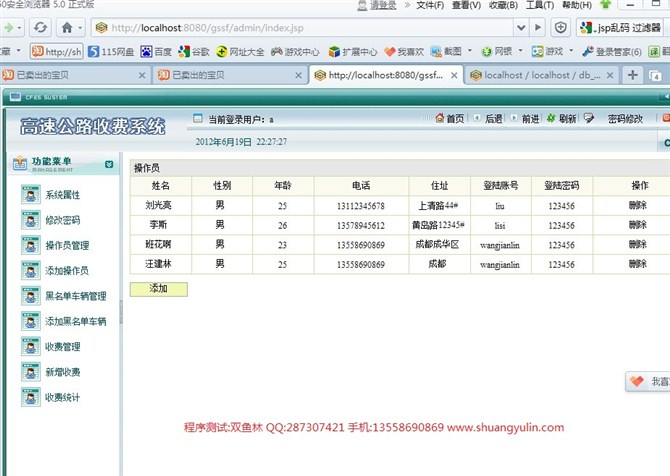This screenshot has width=670, height=476.
Task: Delete operator 李斯
Action: tap(638, 225)
